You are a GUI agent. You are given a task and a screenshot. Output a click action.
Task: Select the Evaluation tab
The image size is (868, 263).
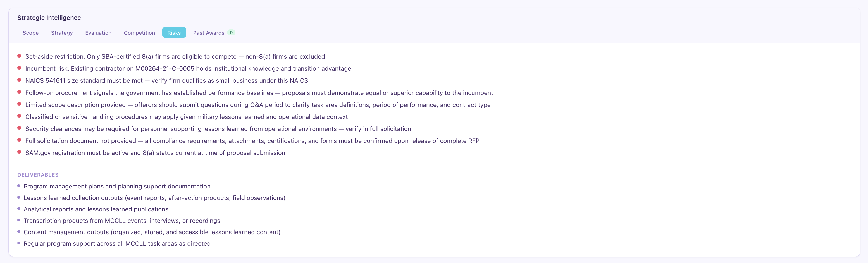98,33
